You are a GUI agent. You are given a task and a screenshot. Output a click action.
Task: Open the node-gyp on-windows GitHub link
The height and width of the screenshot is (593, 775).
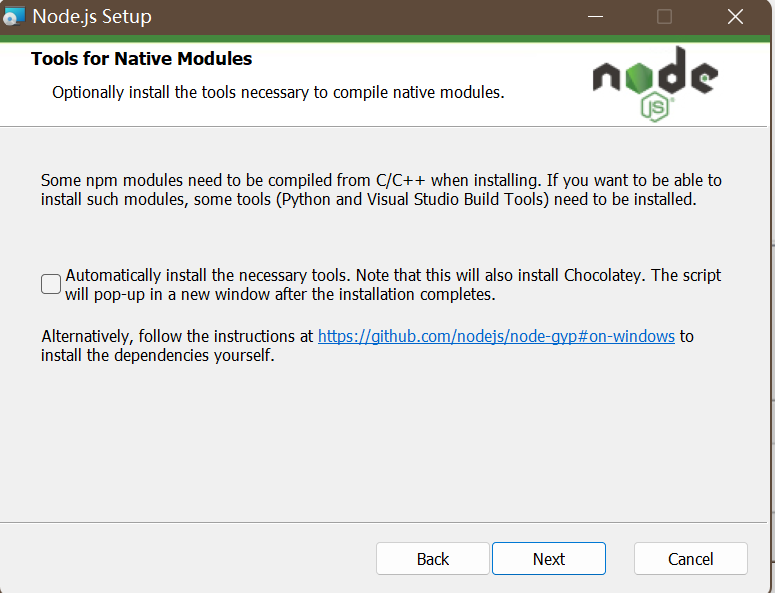tap(496, 336)
